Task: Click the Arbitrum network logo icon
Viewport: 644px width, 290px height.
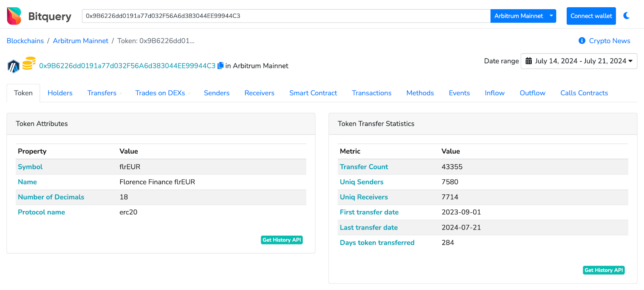Action: click(13, 66)
